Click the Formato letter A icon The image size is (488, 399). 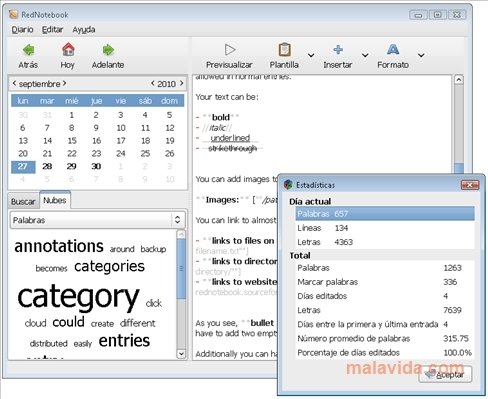coord(393,50)
